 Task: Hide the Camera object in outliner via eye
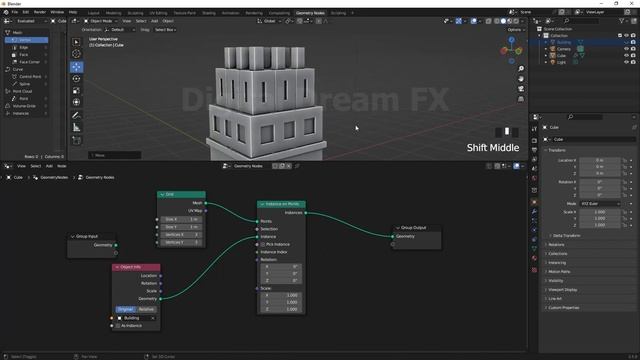(x=626, y=49)
